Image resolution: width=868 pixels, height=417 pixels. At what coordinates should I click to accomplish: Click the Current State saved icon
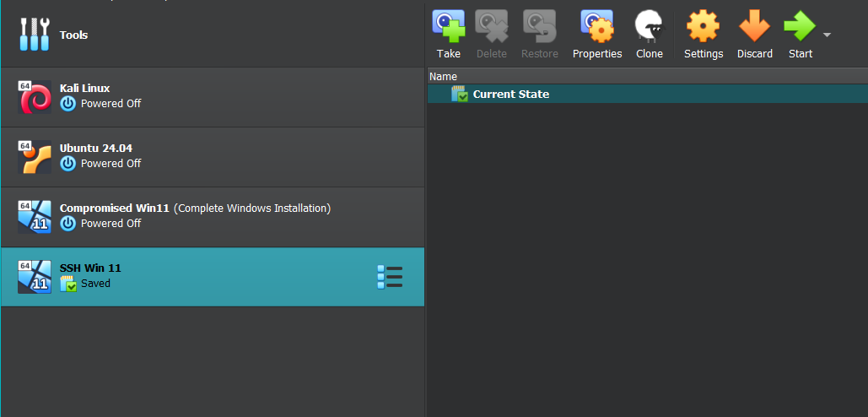pyautogui.click(x=460, y=95)
